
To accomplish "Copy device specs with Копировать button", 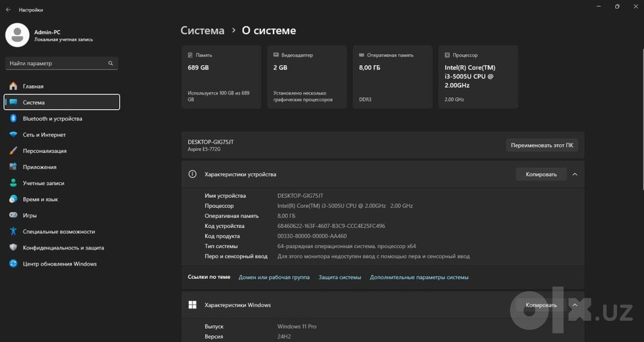I will (541, 174).
